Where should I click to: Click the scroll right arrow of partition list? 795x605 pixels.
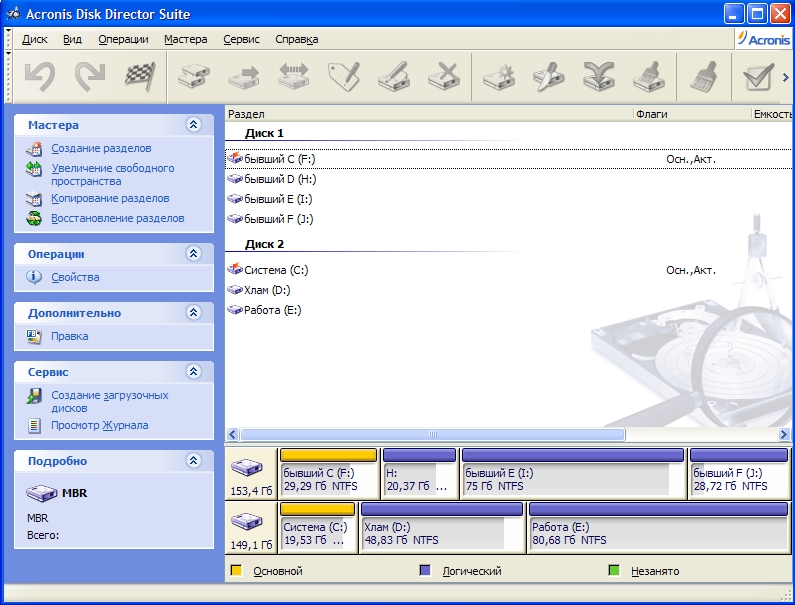[784, 435]
